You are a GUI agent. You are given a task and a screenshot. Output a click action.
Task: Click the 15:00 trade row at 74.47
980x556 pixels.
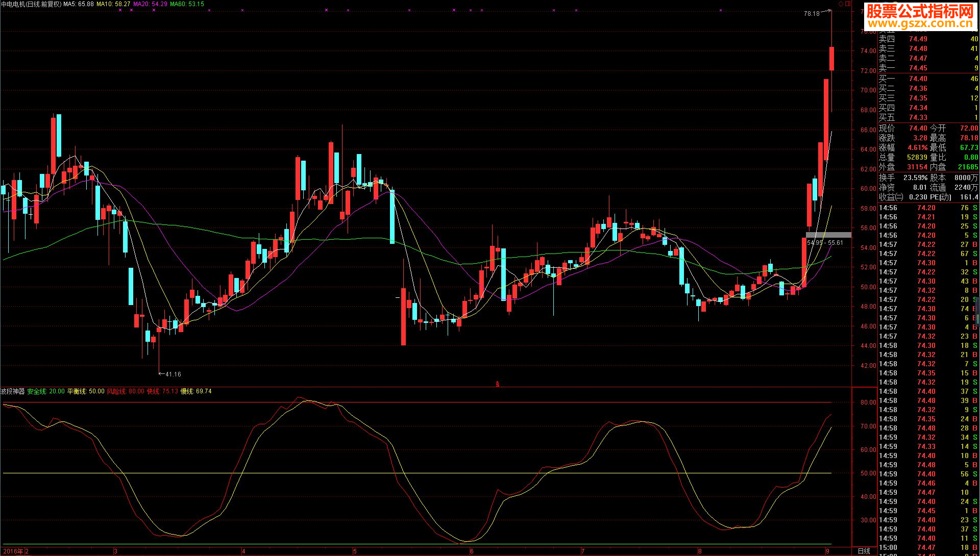pos(928,547)
